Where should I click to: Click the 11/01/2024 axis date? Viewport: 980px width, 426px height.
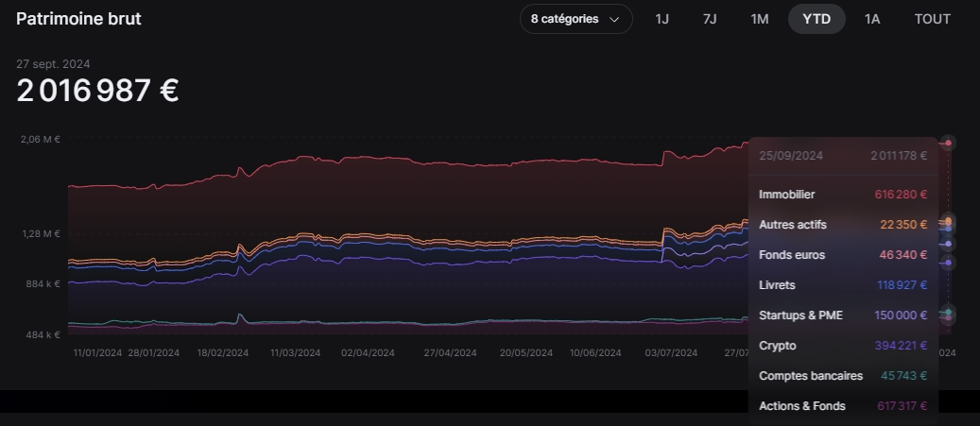(97, 353)
